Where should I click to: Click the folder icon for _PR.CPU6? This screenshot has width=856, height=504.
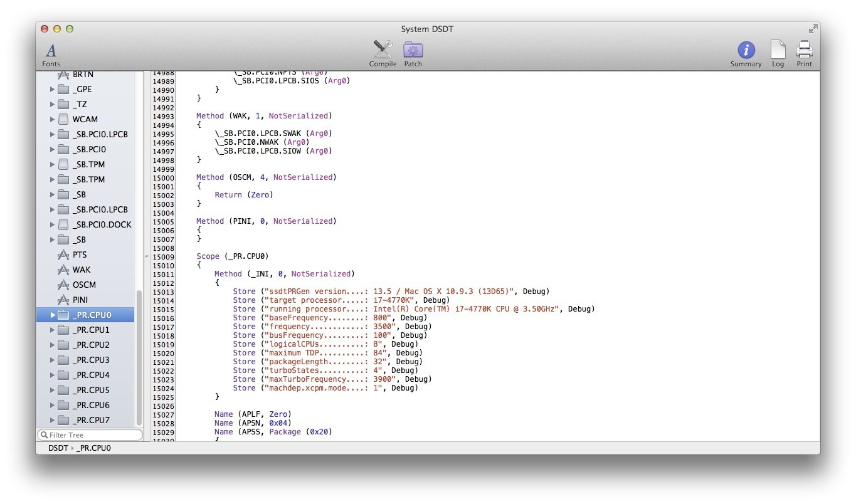(63, 406)
